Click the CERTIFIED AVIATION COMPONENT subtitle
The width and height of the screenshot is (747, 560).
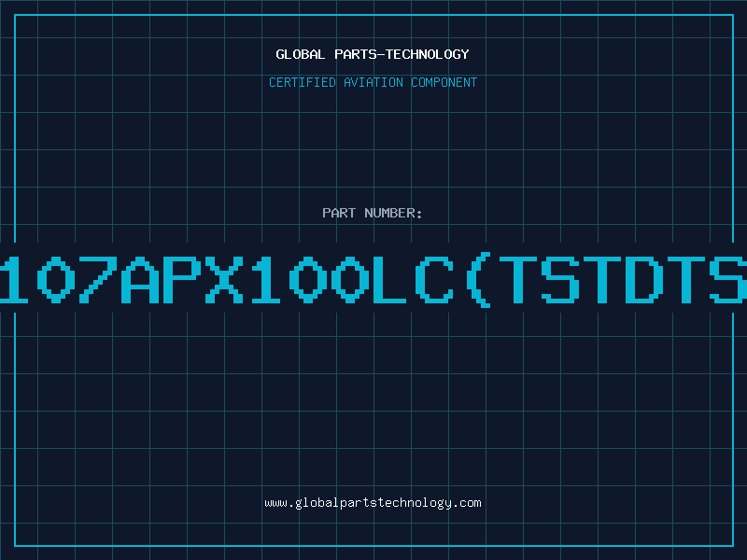(x=373, y=82)
